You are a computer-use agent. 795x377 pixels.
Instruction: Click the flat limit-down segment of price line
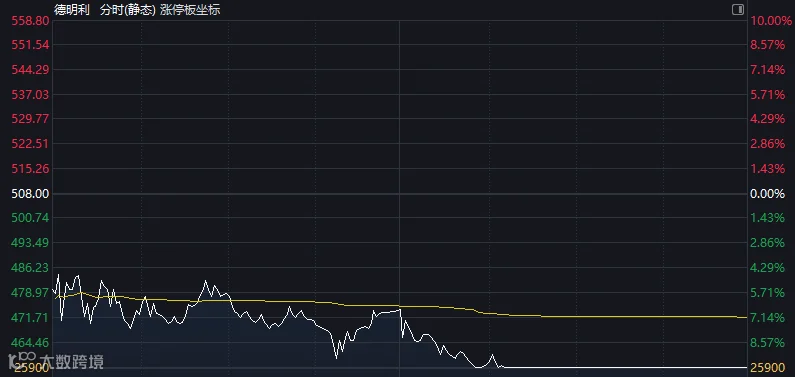624,367
